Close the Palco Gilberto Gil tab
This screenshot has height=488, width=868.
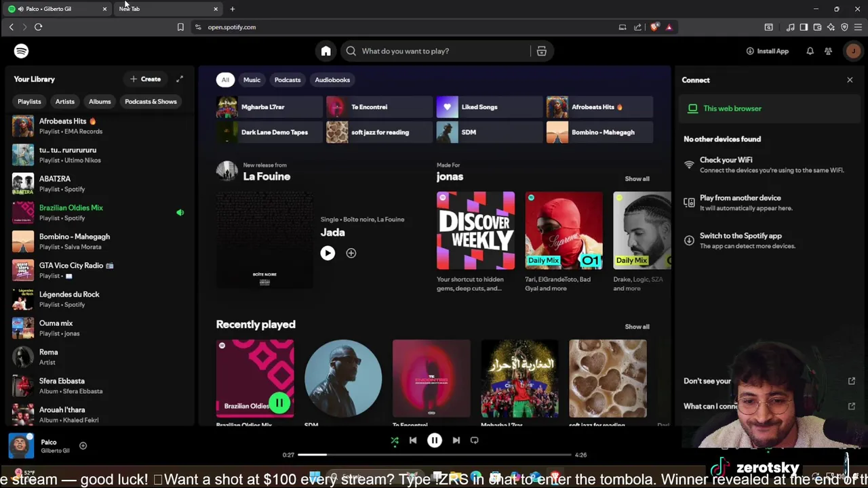[104, 9]
